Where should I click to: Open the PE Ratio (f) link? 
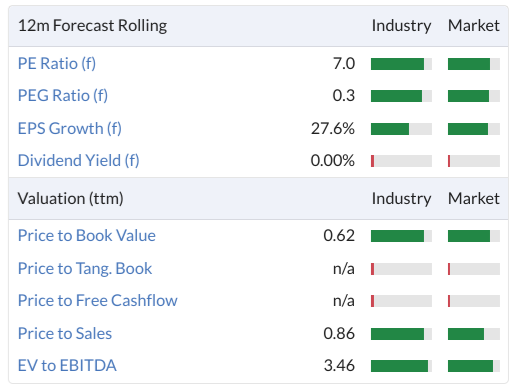click(57, 64)
